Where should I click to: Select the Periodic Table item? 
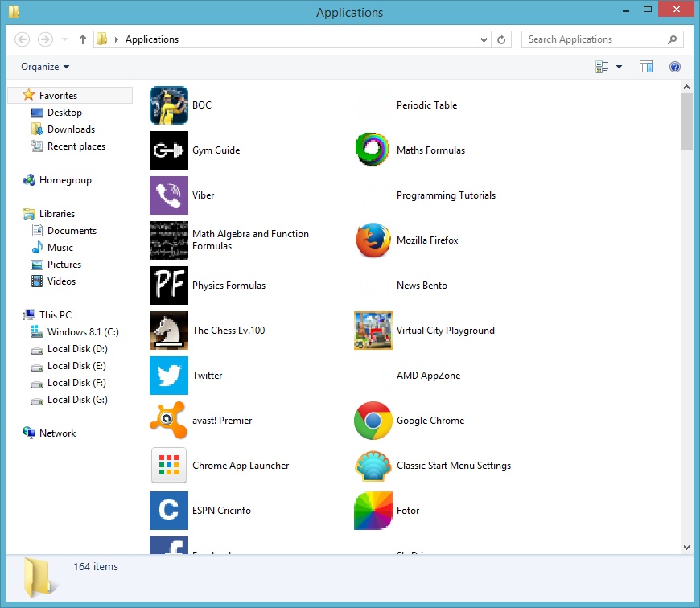[426, 105]
